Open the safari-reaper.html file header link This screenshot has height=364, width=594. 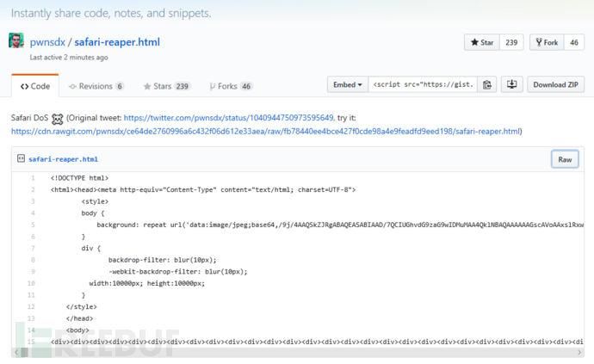coord(63,159)
